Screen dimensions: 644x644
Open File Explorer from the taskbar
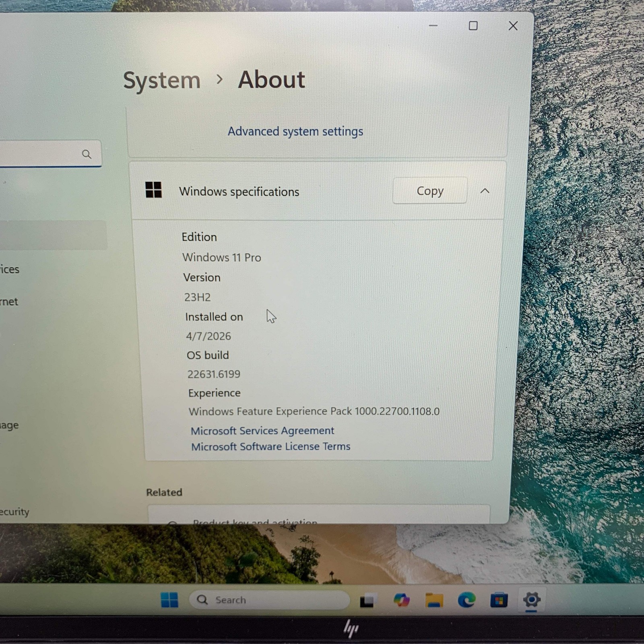[x=434, y=600]
